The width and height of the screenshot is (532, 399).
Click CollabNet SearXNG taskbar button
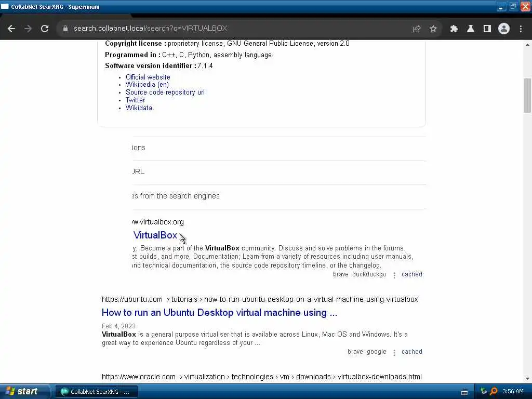(96, 392)
